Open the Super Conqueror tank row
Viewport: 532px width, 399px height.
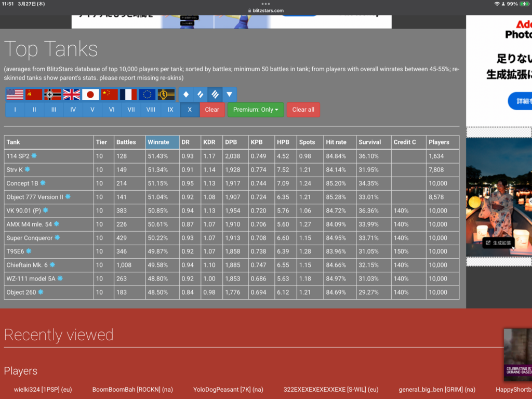point(30,238)
